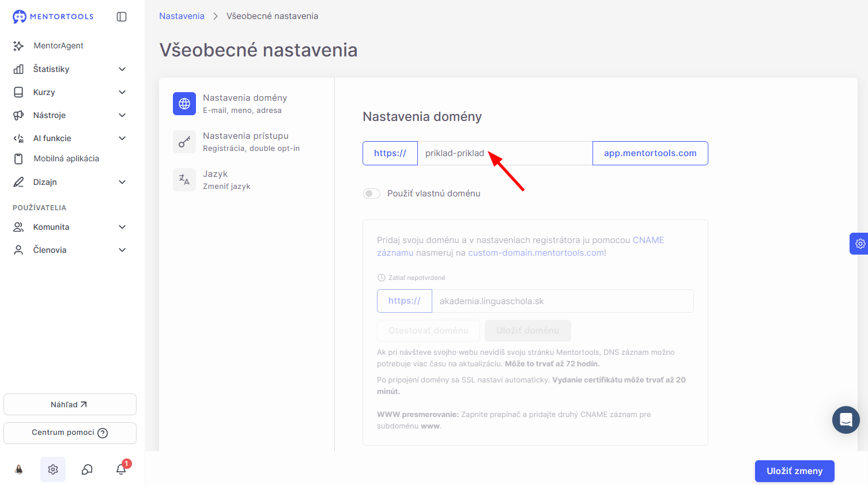Click the Uložiť zmeny button

point(795,471)
